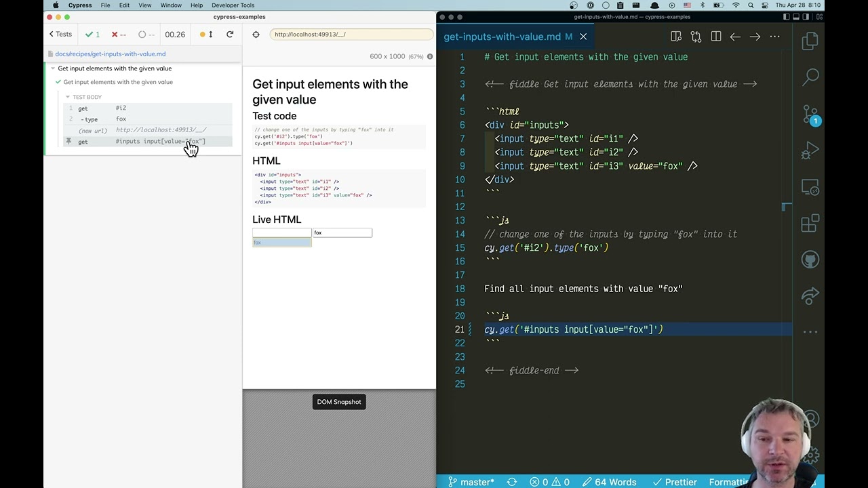
Task: Show viewport info icon beside 600 x 1000
Action: click(429, 56)
